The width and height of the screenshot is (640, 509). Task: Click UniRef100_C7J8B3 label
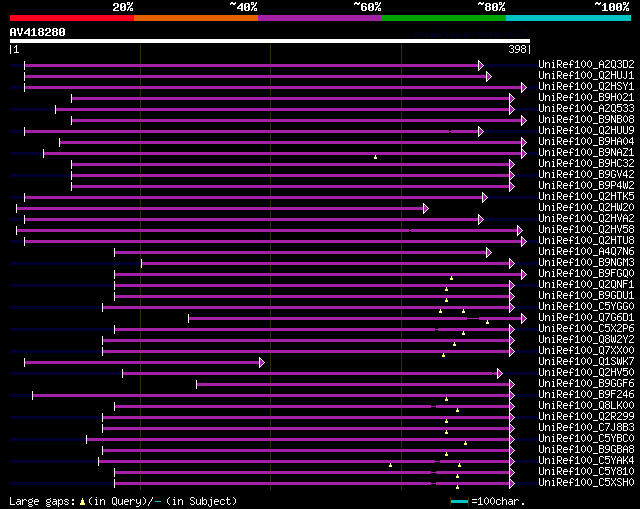point(586,428)
